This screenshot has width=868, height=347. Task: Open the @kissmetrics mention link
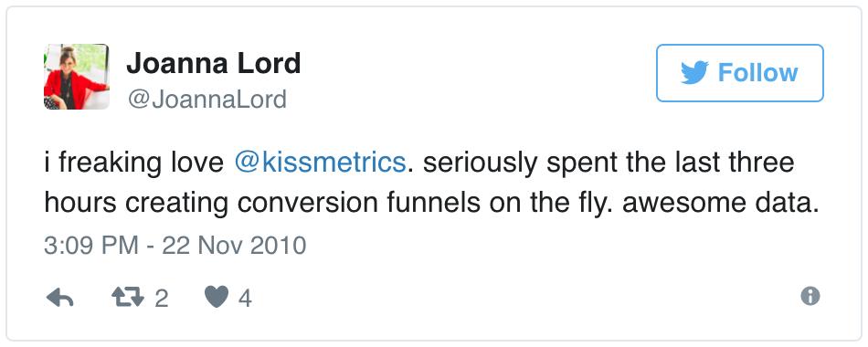[320, 163]
